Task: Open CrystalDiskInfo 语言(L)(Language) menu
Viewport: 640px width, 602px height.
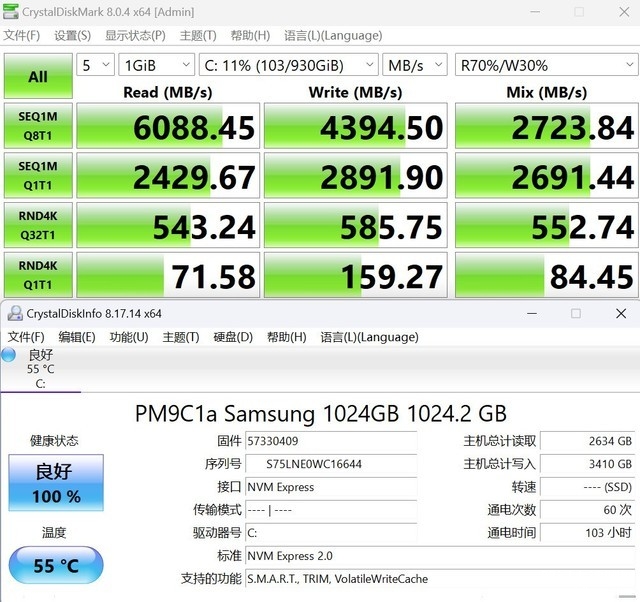Action: pyautogui.click(x=369, y=337)
